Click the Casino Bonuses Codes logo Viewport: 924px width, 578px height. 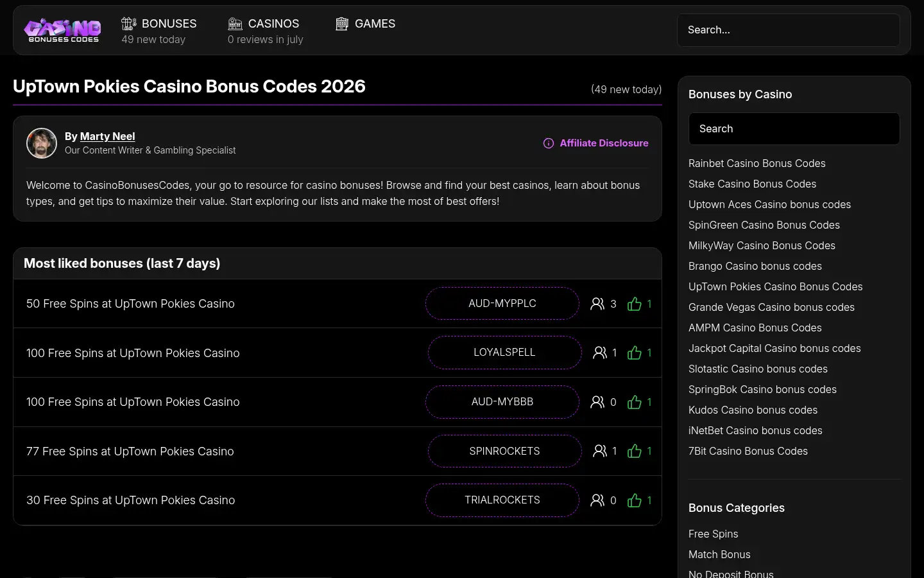[63, 30]
